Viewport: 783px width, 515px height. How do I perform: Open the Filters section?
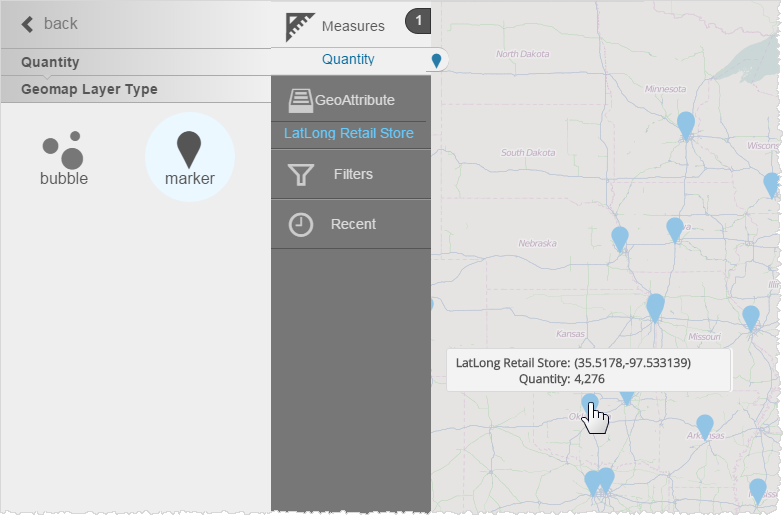point(353,175)
